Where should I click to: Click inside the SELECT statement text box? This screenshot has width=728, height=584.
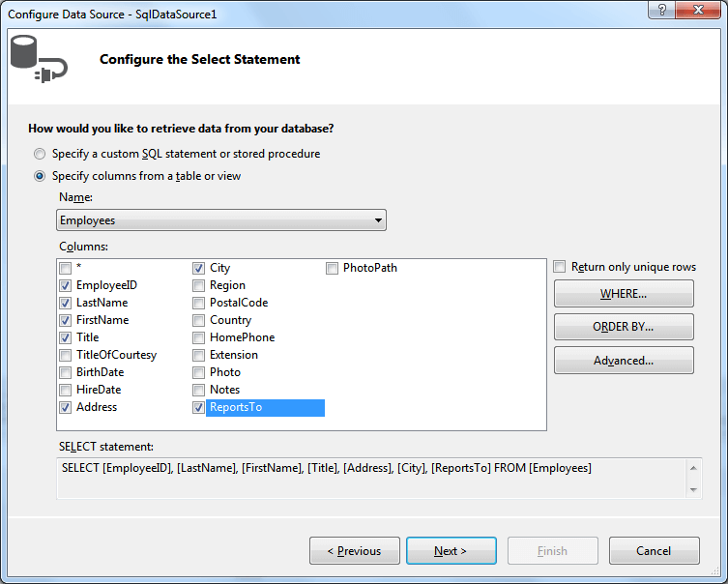371,479
